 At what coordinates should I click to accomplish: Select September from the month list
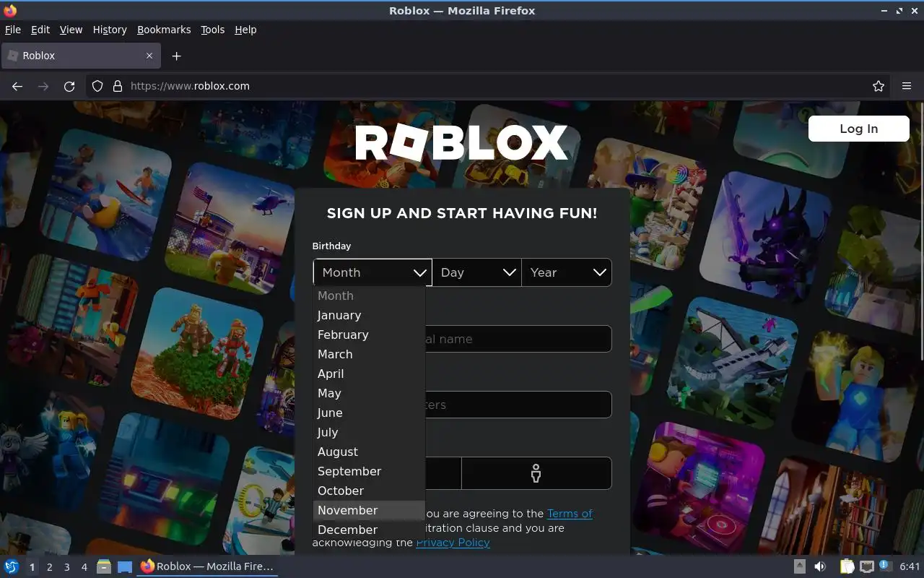[369, 471]
